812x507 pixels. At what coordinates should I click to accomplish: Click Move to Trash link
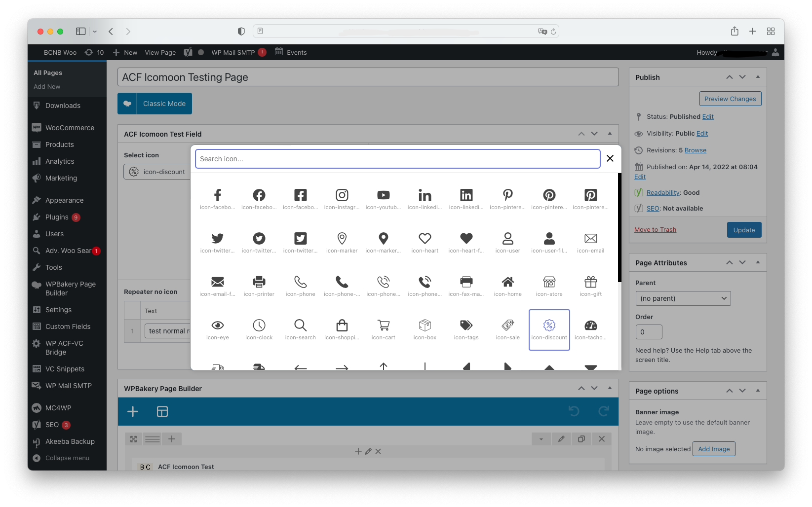[x=655, y=230]
